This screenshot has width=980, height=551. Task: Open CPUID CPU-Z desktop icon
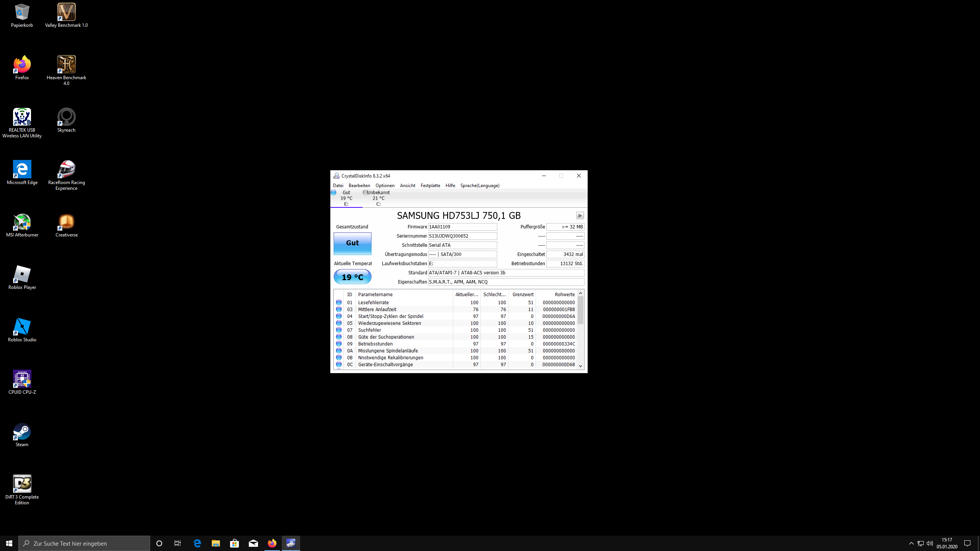click(x=22, y=380)
